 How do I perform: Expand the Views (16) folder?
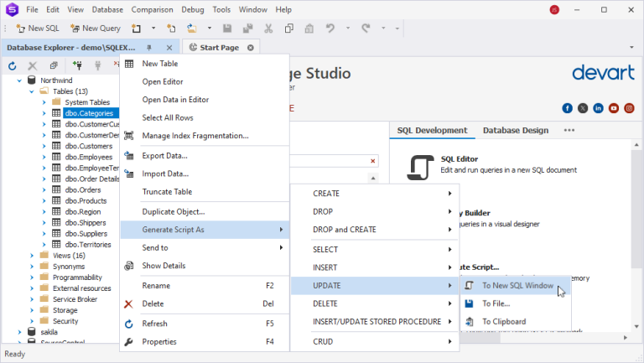pyautogui.click(x=32, y=256)
